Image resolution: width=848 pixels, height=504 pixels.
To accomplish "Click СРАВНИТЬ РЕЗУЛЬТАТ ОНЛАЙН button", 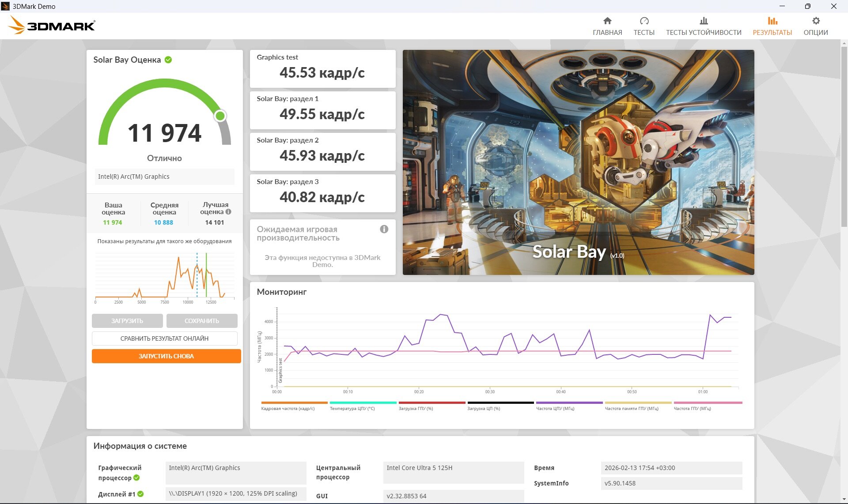I will (x=164, y=339).
